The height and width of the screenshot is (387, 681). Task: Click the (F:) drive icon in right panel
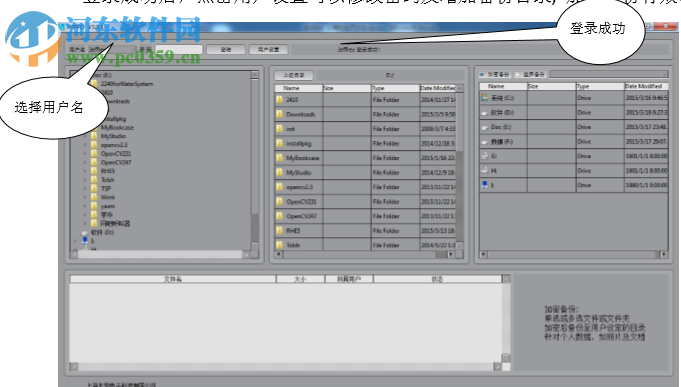click(x=485, y=142)
